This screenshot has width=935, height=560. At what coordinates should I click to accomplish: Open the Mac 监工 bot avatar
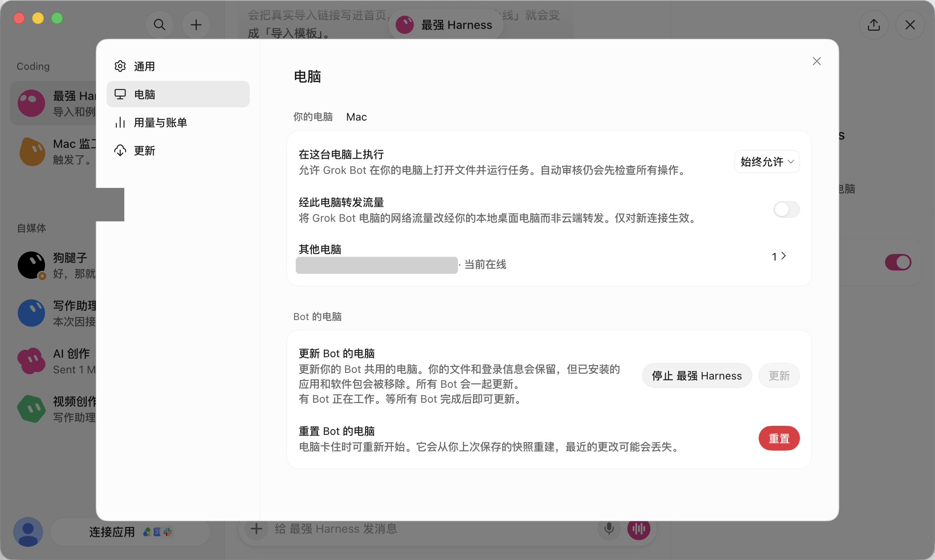point(31,151)
